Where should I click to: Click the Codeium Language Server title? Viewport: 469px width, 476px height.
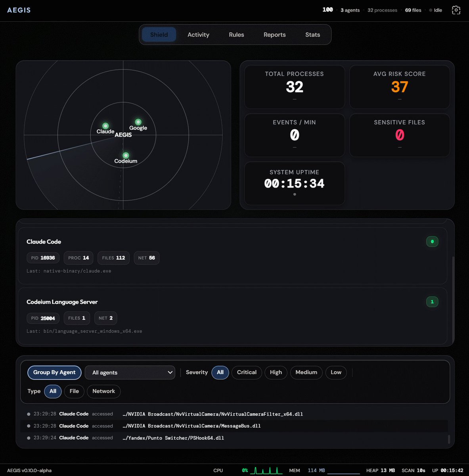click(x=62, y=302)
